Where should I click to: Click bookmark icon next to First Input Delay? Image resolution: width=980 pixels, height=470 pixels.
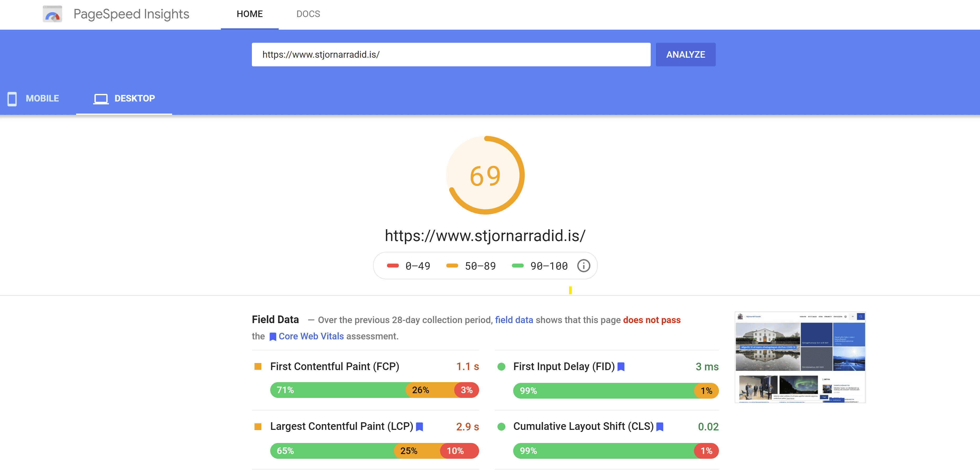(x=621, y=367)
